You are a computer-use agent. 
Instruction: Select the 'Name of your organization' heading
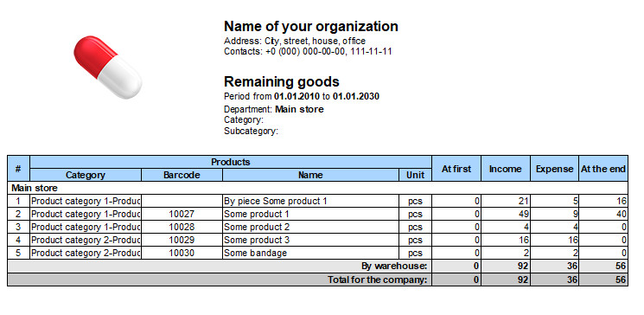pyautogui.click(x=311, y=26)
